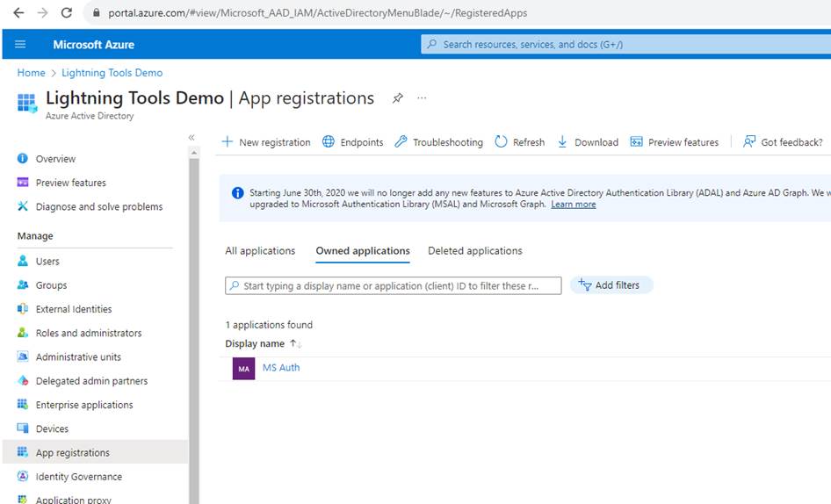Click the display name filter box
The height and width of the screenshot is (504, 831).
(393, 285)
